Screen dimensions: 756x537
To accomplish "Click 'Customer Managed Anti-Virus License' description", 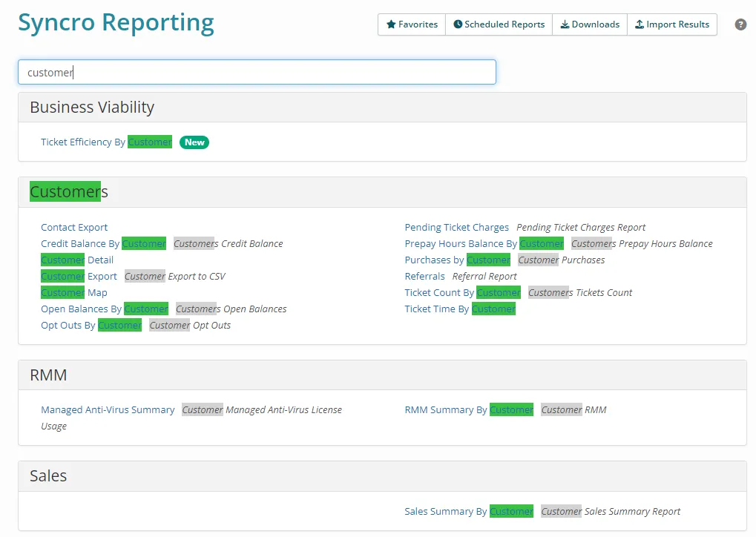I will pyautogui.click(x=262, y=409).
